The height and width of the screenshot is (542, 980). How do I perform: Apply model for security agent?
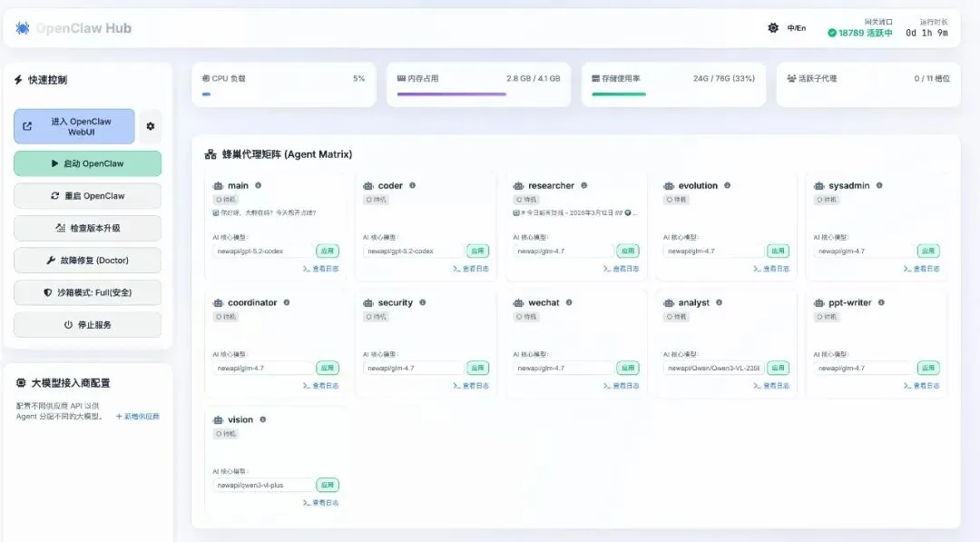tap(477, 369)
